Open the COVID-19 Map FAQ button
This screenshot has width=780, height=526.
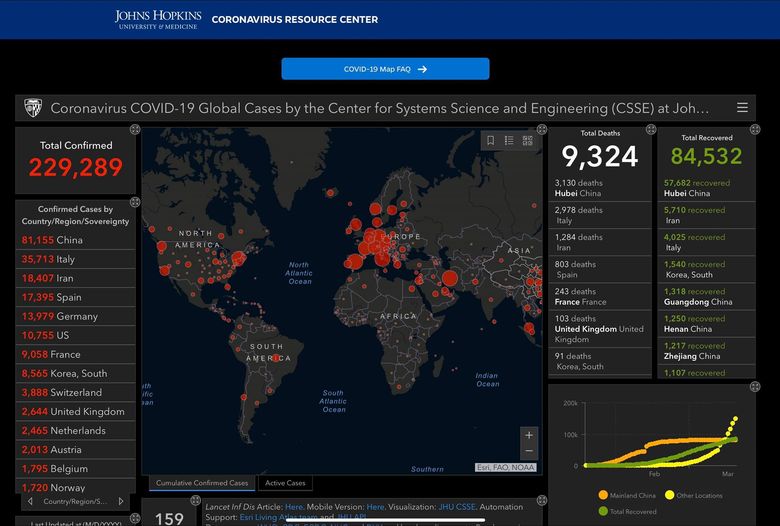click(x=385, y=69)
